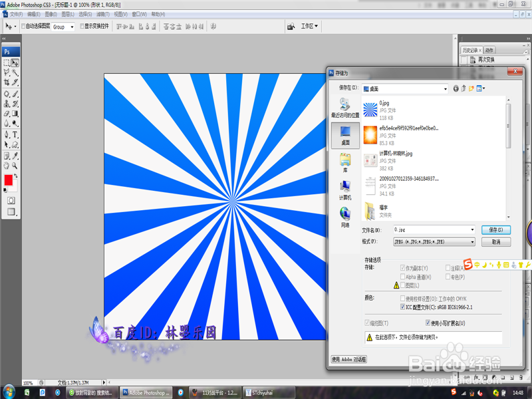This screenshot has height=399, width=532.
Task: Open the Select (选择) menu
Action: point(85,14)
